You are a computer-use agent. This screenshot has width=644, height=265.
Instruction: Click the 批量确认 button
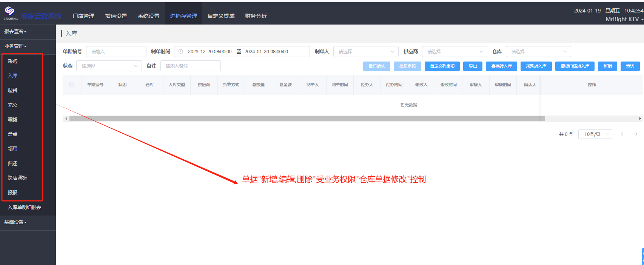click(377, 66)
